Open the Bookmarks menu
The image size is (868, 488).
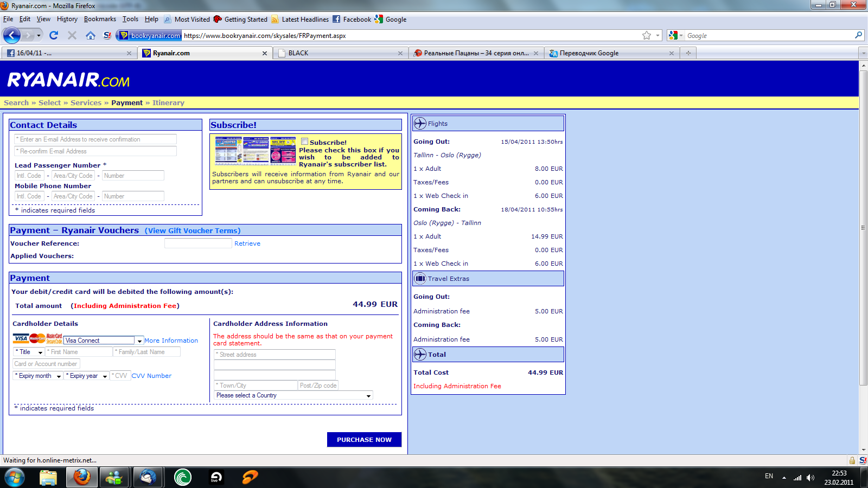pos(100,19)
